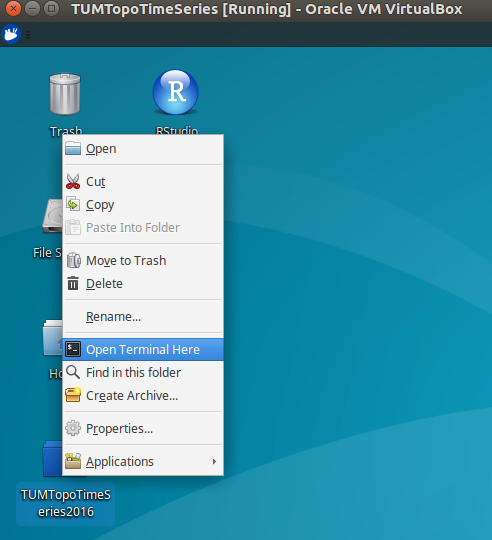Click the magnifier icon for Find in this folder
The width and height of the screenshot is (492, 540).
(x=73, y=372)
